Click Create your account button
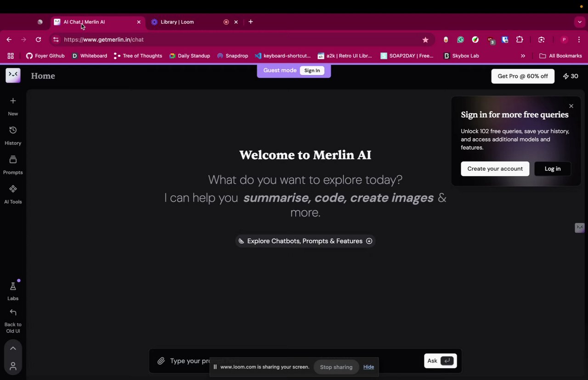Viewport: 588px width, 380px height. (495, 168)
